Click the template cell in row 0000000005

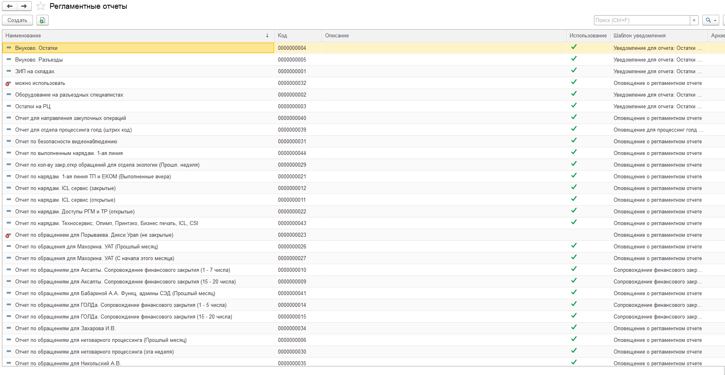pos(658,60)
